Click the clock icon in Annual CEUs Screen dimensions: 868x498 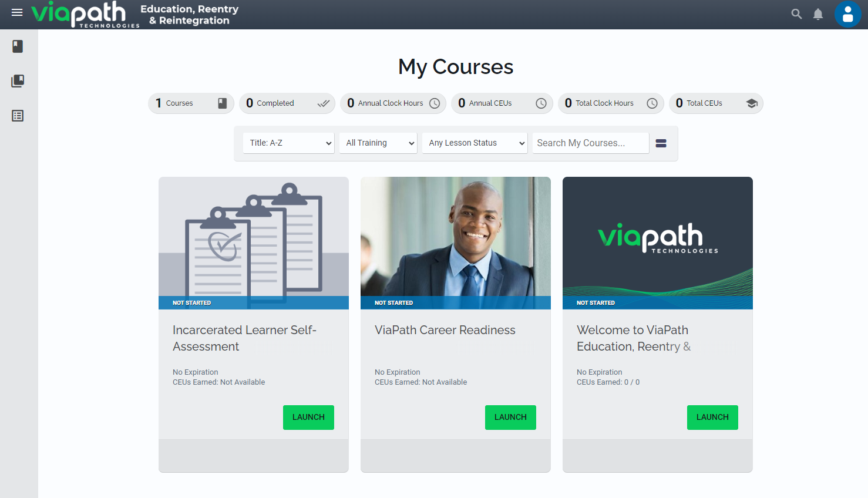541,103
